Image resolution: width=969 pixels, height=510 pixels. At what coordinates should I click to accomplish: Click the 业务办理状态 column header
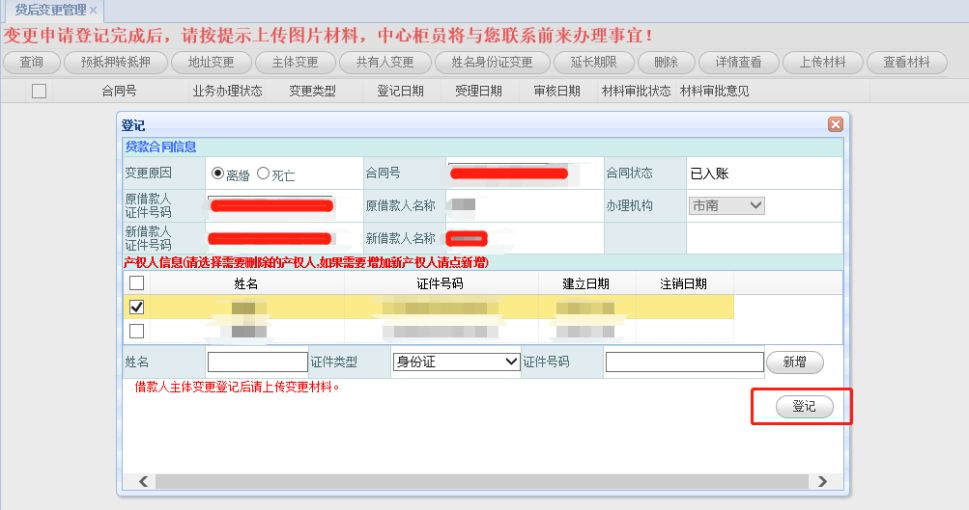(x=227, y=91)
